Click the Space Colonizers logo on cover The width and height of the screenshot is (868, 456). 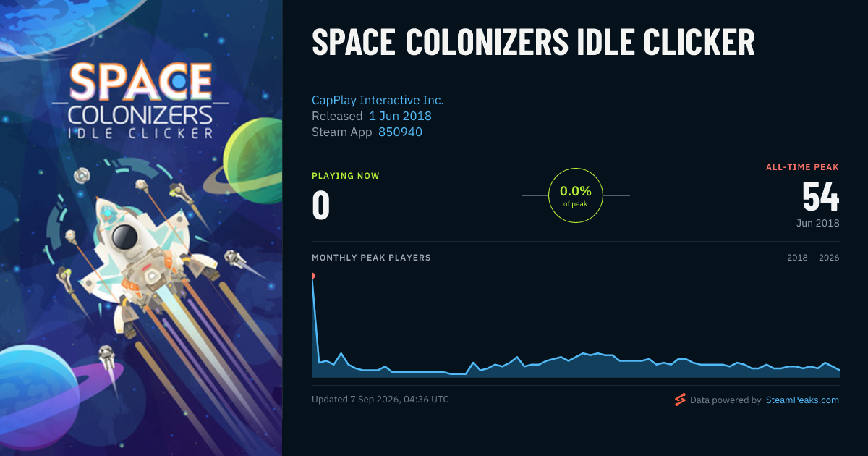(x=141, y=100)
